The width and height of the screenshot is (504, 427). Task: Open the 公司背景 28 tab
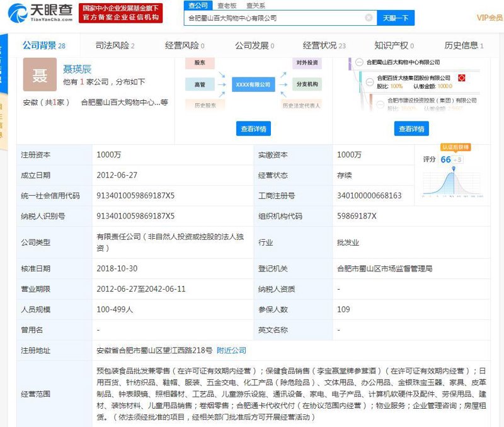coord(43,45)
